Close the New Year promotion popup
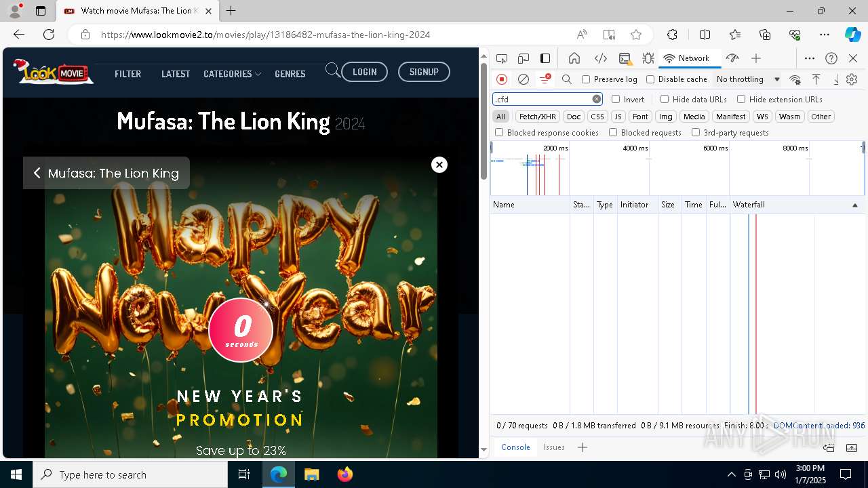868x488 pixels. click(x=439, y=165)
